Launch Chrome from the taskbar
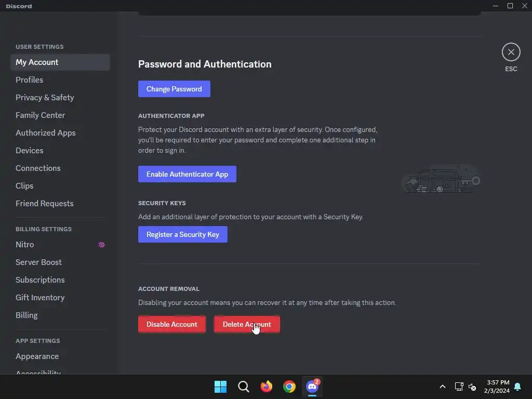The width and height of the screenshot is (532, 399). (x=289, y=387)
